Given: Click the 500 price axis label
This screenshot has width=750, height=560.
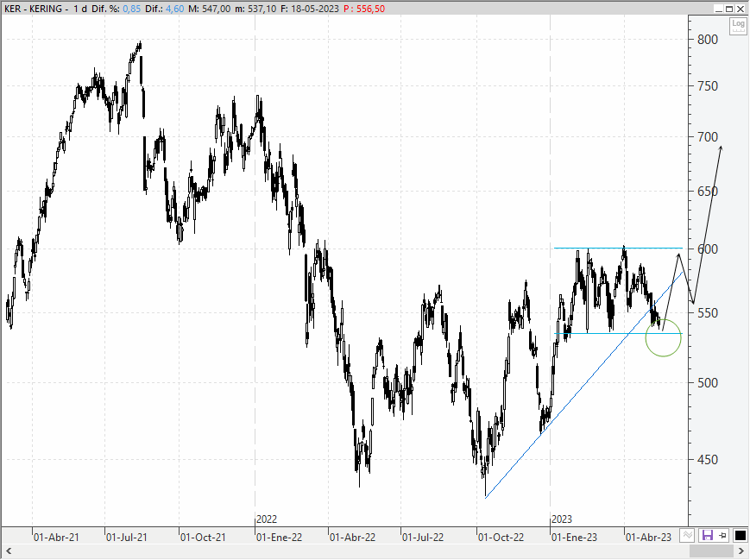Looking at the screenshot, I should [x=708, y=383].
